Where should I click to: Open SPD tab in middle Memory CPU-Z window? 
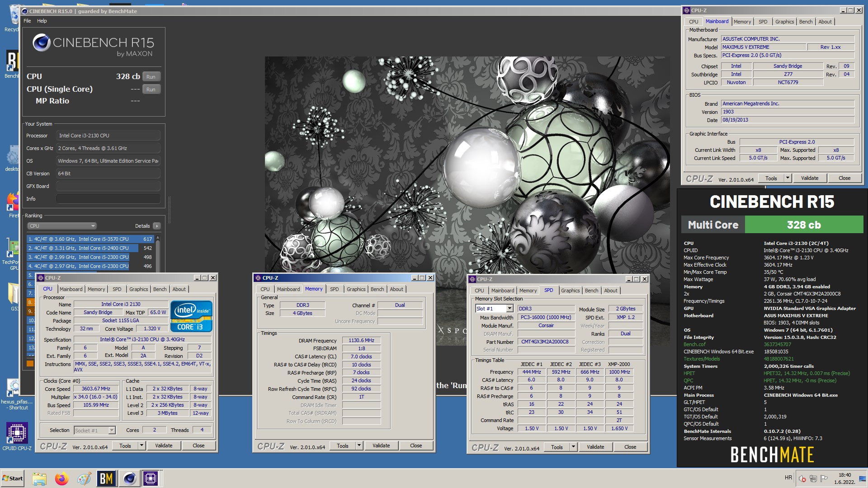tap(334, 289)
